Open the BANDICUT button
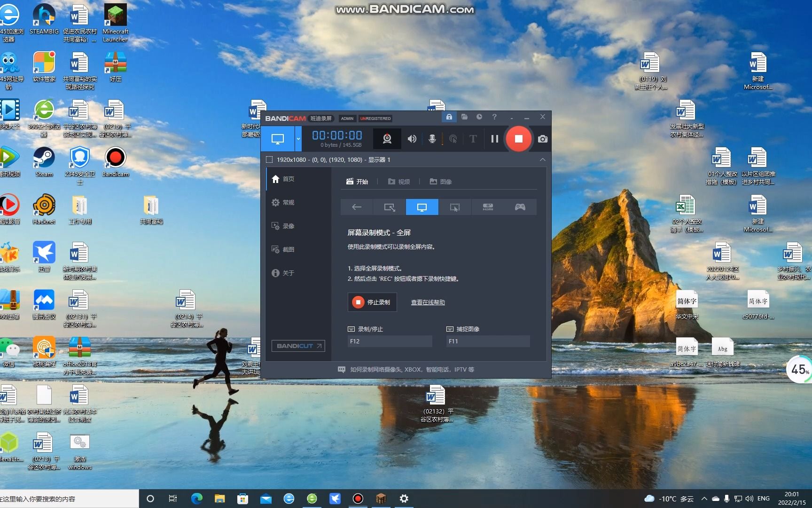 point(298,346)
